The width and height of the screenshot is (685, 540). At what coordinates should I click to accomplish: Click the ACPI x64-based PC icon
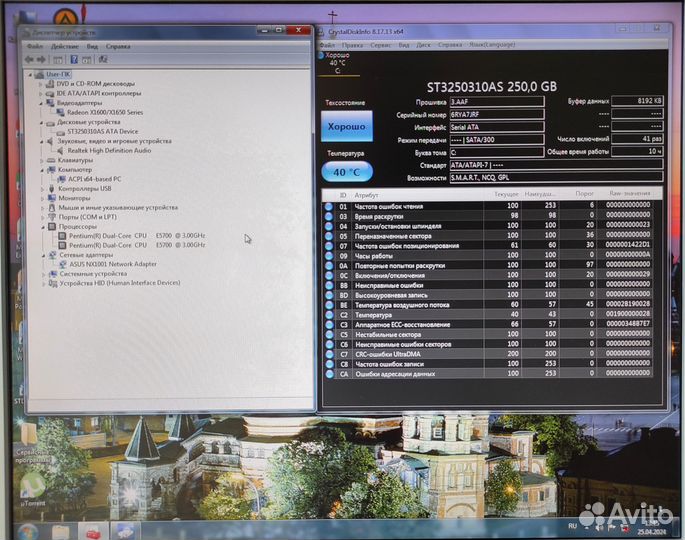pyautogui.click(x=62, y=179)
